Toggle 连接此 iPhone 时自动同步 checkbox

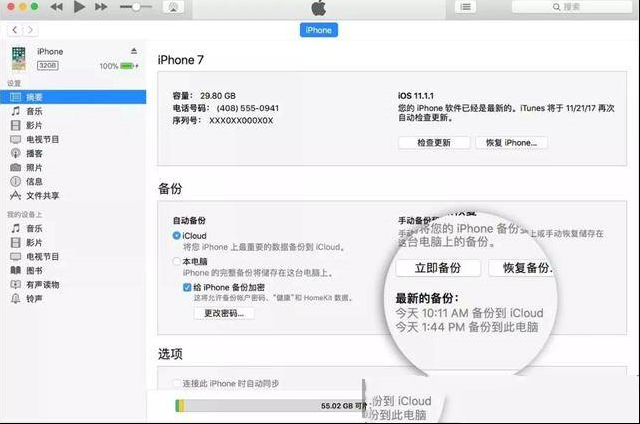coord(177,383)
